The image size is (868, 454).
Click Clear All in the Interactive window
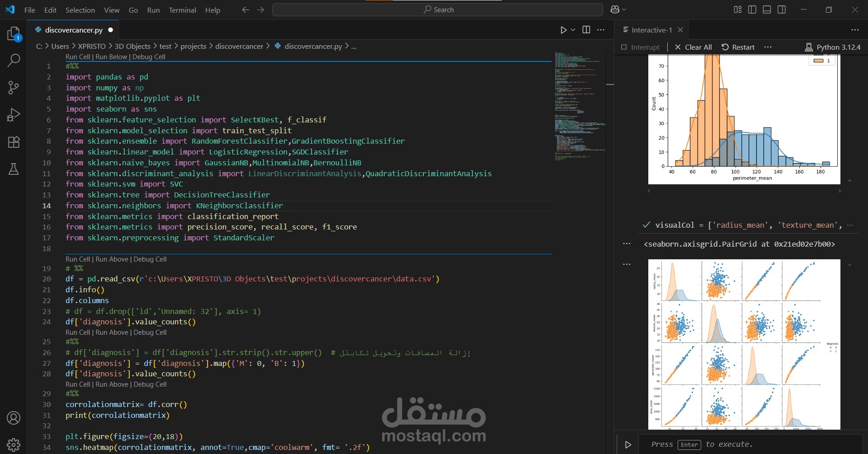click(x=693, y=47)
